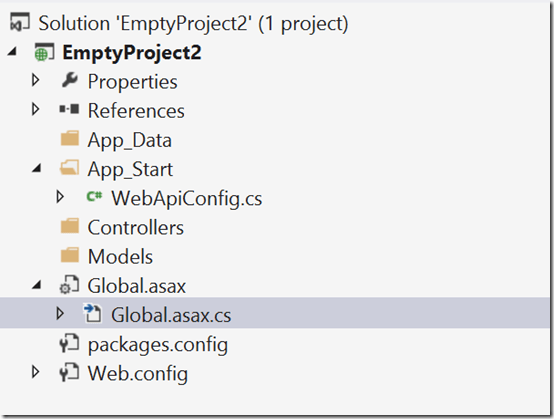Open the Web.config file name
The height and width of the screenshot is (419, 554).
pos(138,374)
